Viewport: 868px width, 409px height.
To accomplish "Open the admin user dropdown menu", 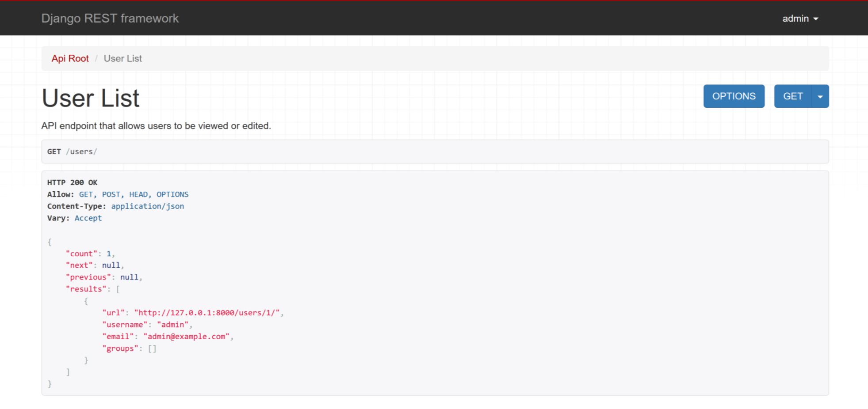I will point(800,19).
